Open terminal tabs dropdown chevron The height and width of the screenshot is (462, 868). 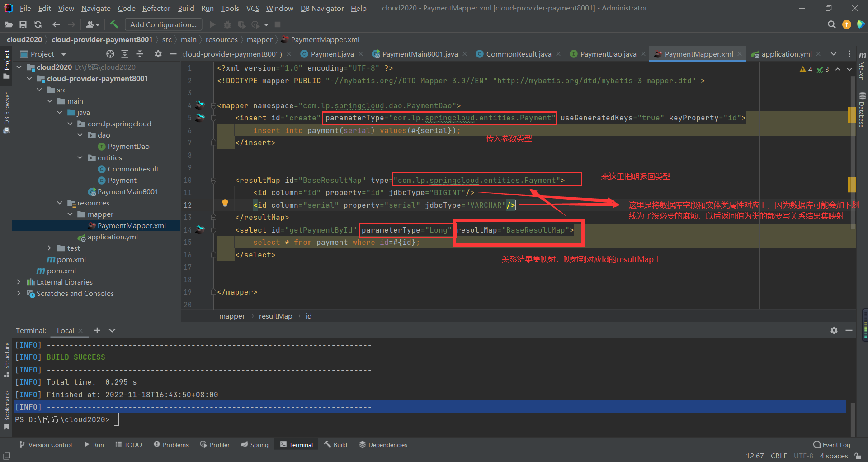(x=112, y=330)
